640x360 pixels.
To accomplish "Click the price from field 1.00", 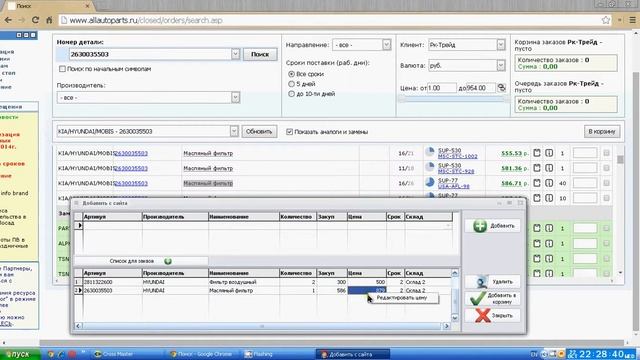I will 442,88.
